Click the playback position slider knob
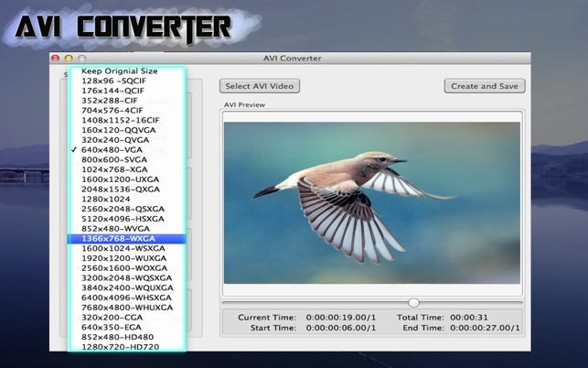The image size is (588, 368). 413,302
